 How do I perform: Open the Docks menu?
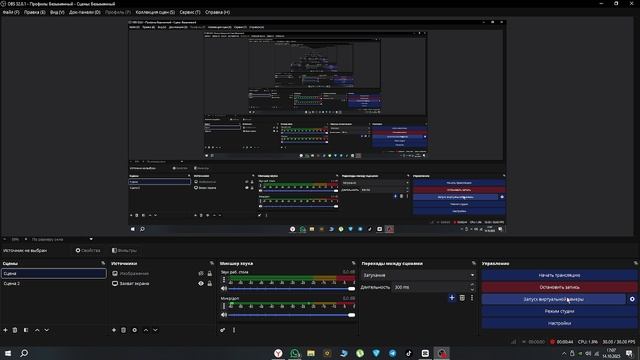[x=84, y=12]
